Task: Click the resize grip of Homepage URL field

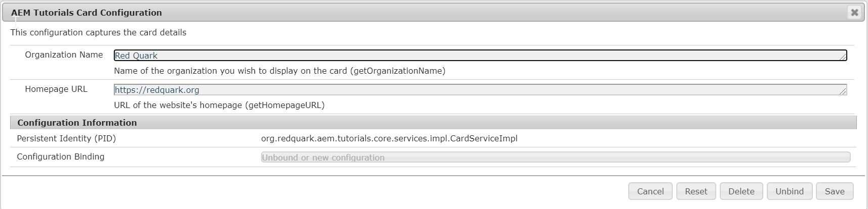Action: click(843, 91)
